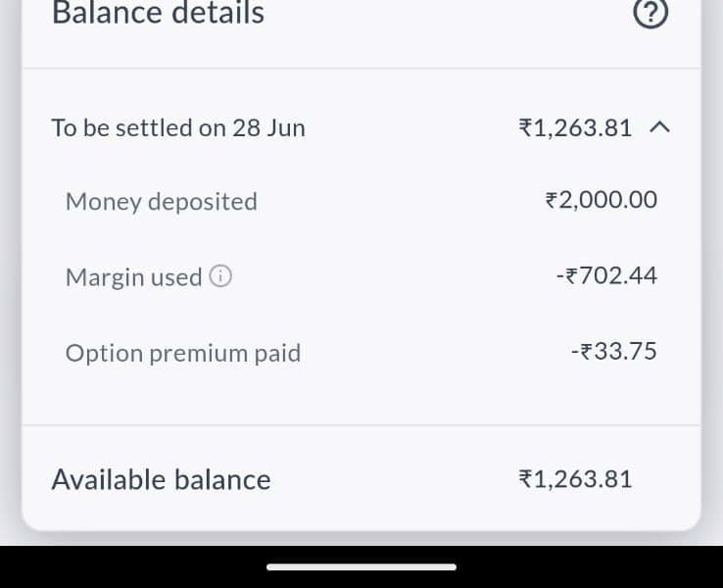This screenshot has height=588, width=723.
Task: Click the Balance details heading
Action: point(158,14)
